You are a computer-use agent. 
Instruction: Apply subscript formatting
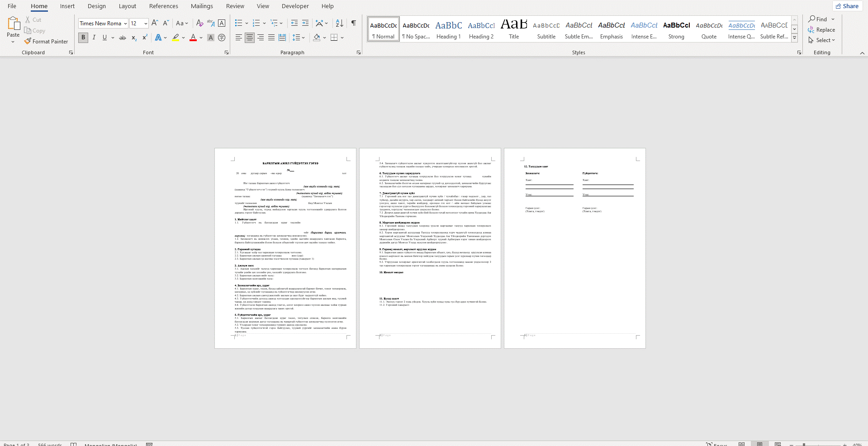click(x=134, y=38)
